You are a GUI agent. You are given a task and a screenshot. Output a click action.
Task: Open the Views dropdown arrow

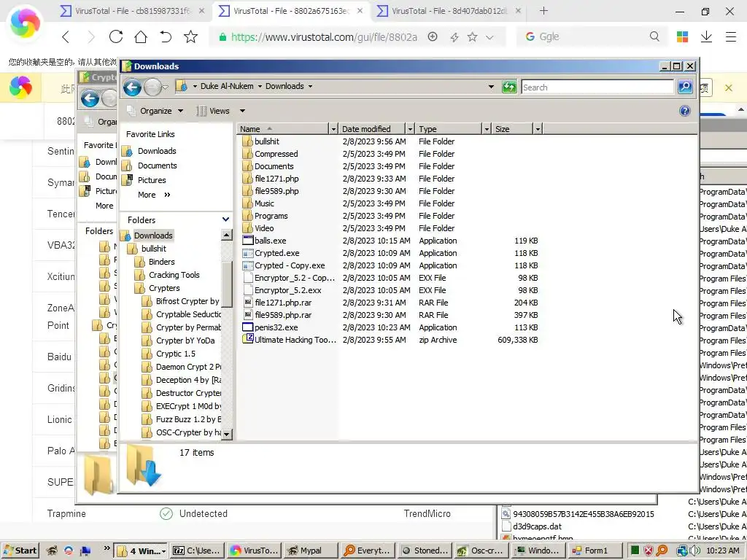[242, 111]
